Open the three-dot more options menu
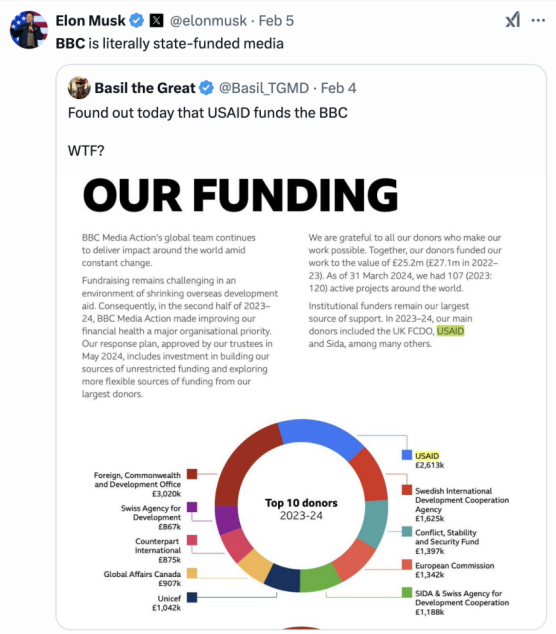 pos(538,20)
